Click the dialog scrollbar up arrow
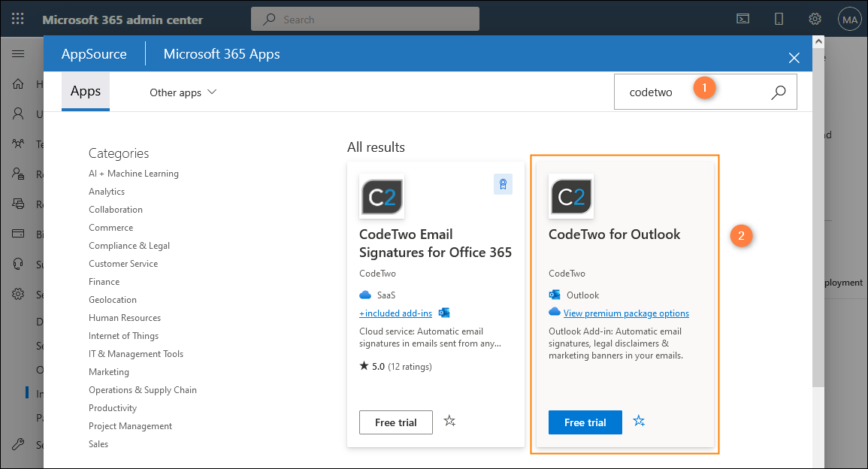 (818, 41)
